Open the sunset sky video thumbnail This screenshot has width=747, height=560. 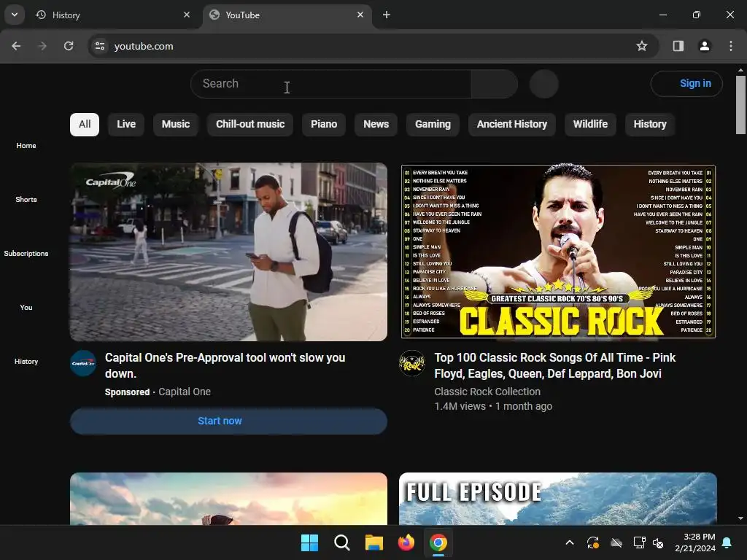tap(228, 499)
